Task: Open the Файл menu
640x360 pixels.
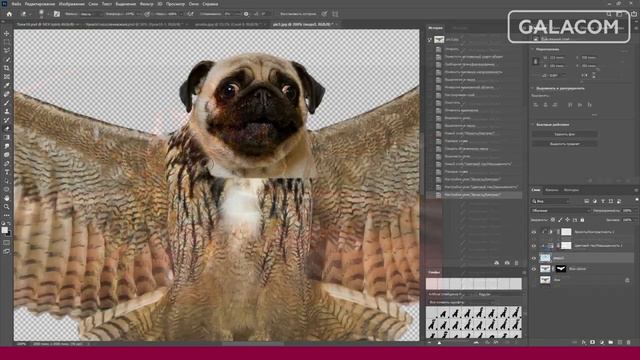Action: pos(16,4)
